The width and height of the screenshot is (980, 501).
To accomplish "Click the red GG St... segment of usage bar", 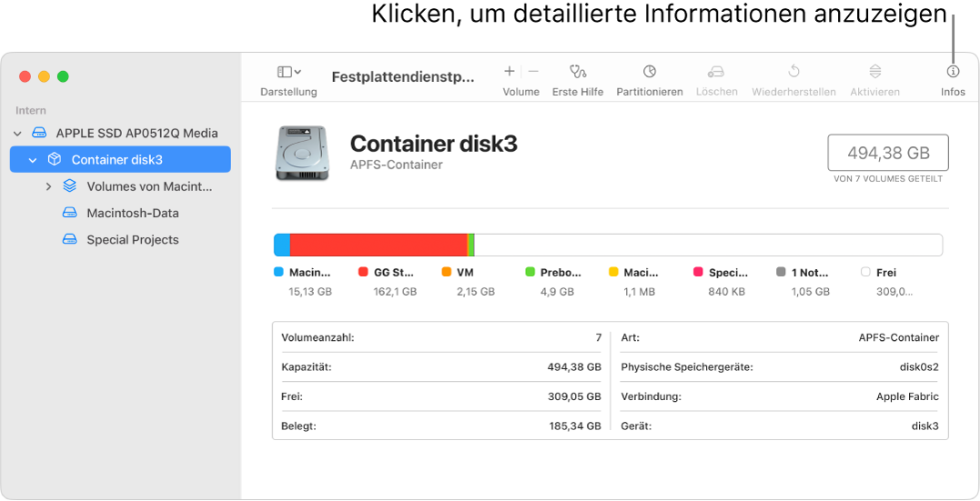I will click(x=379, y=245).
